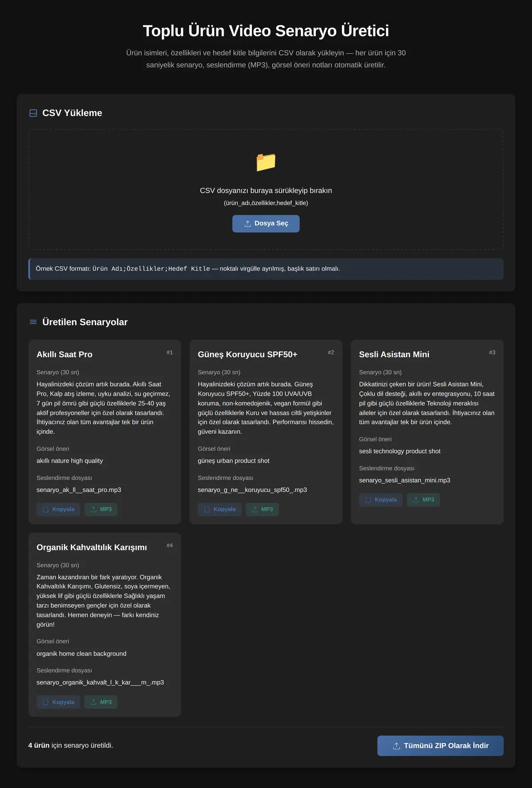Copy the Sesli Asistan Mini scenario
Image resolution: width=532 pixels, height=788 pixels.
[381, 500]
